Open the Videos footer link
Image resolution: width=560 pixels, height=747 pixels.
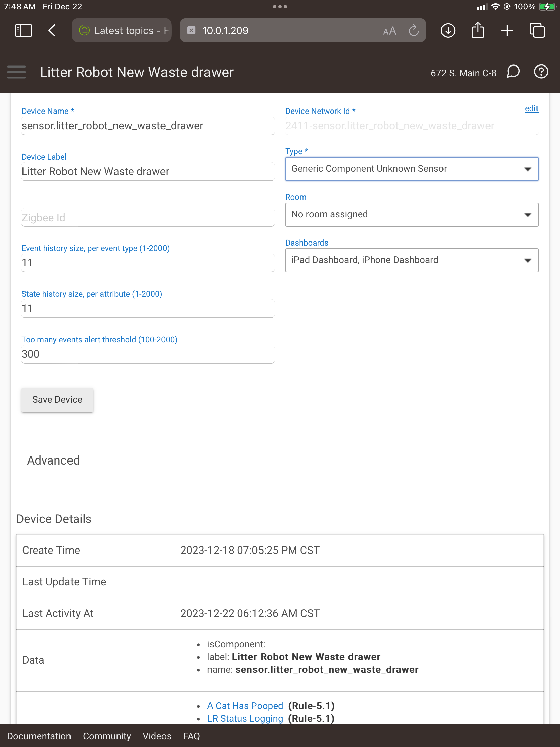coord(157,736)
